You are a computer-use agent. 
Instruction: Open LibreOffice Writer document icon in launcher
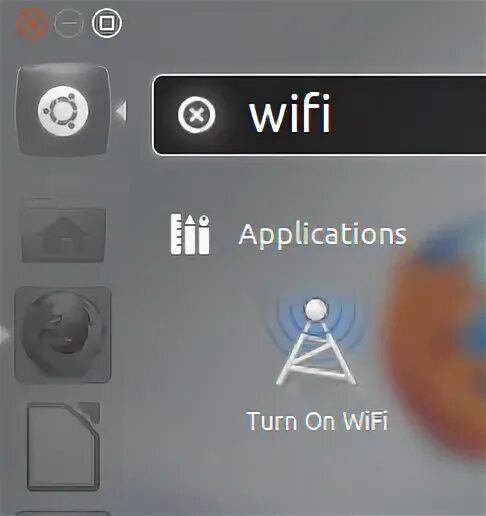click(x=63, y=446)
